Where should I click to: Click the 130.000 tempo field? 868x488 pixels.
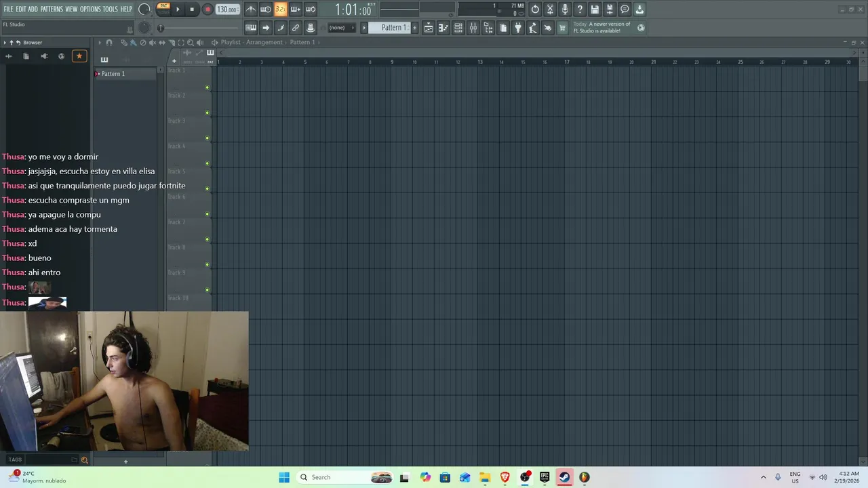click(x=227, y=9)
